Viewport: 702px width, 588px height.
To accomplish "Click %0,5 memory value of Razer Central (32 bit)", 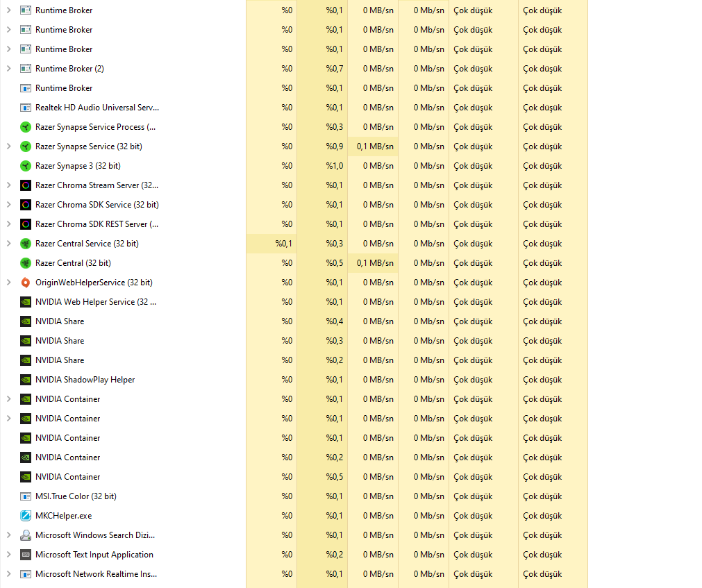I will (x=335, y=263).
